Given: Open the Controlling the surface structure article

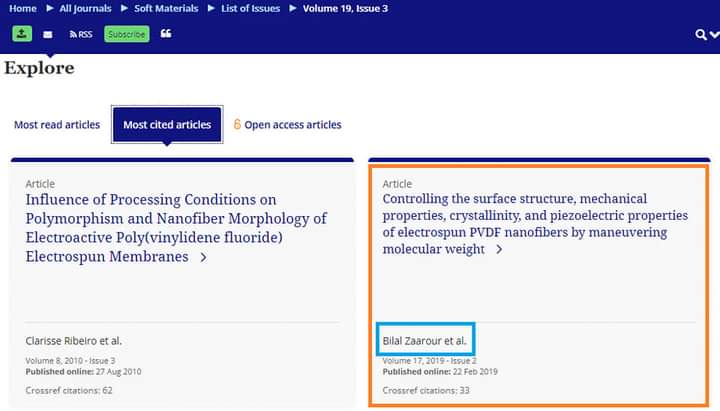Looking at the screenshot, I should [x=535, y=224].
